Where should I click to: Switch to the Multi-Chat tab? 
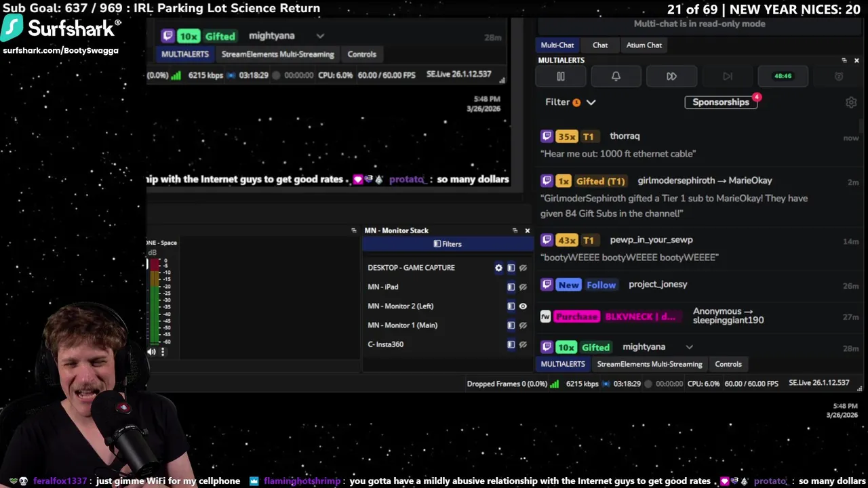click(557, 45)
